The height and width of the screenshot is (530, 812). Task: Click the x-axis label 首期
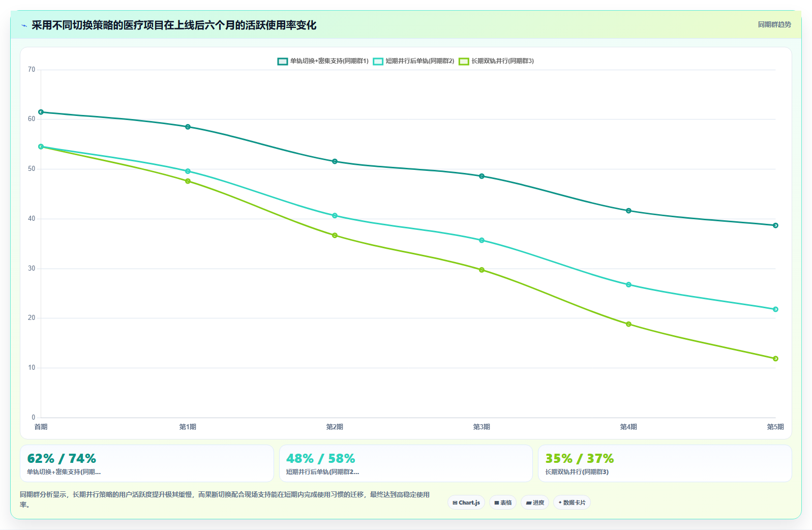click(41, 427)
